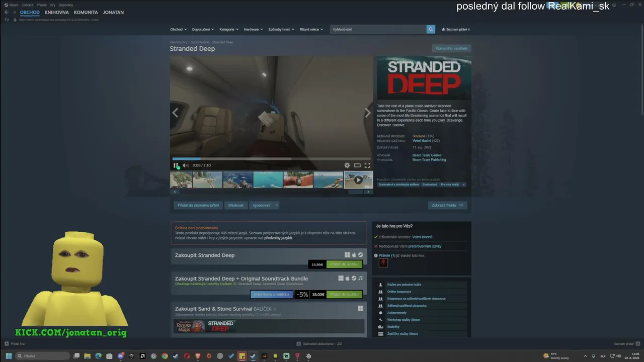Click the friend avatar who owns the game

(x=383, y=262)
